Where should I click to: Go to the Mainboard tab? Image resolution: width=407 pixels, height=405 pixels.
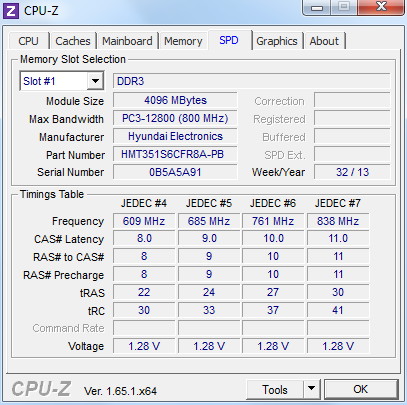[127, 41]
